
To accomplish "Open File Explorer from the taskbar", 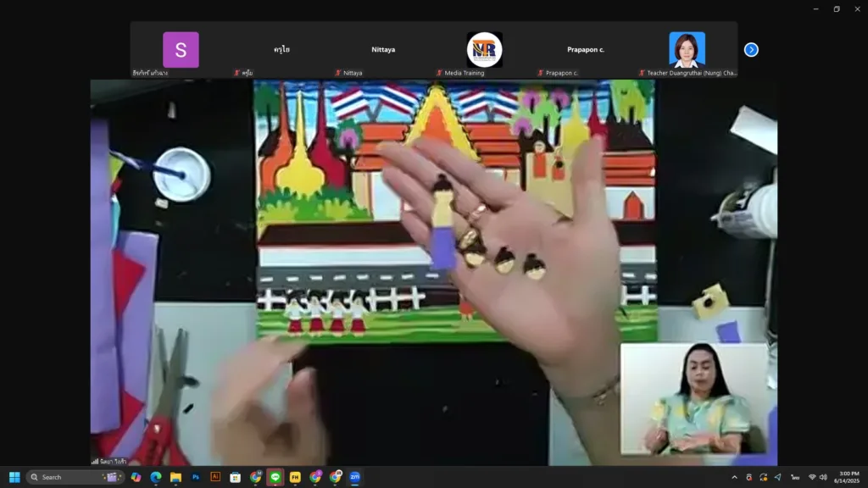I will [x=175, y=477].
